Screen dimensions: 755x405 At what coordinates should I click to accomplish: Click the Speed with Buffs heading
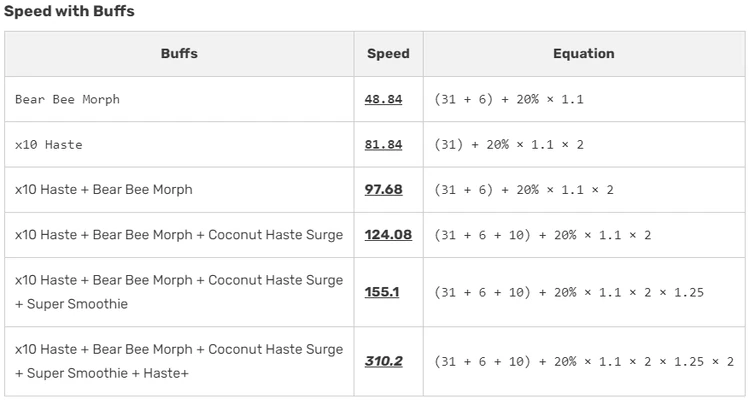pos(69,12)
